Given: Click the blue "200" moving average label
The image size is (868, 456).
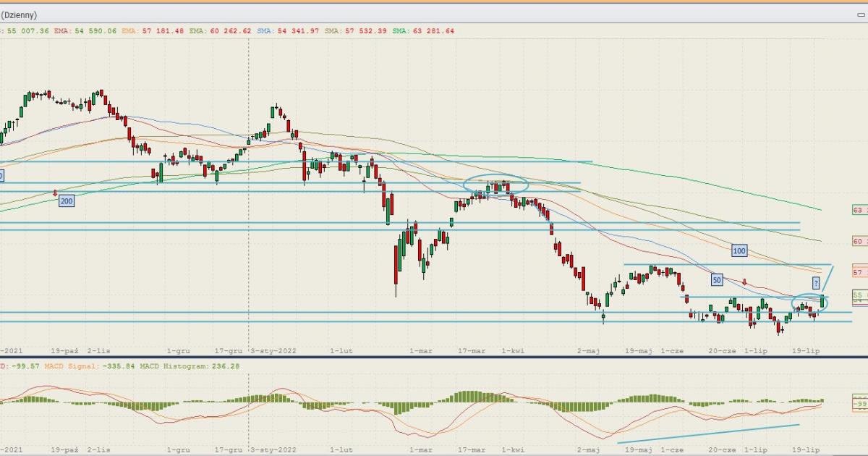Looking at the screenshot, I should pos(67,201).
